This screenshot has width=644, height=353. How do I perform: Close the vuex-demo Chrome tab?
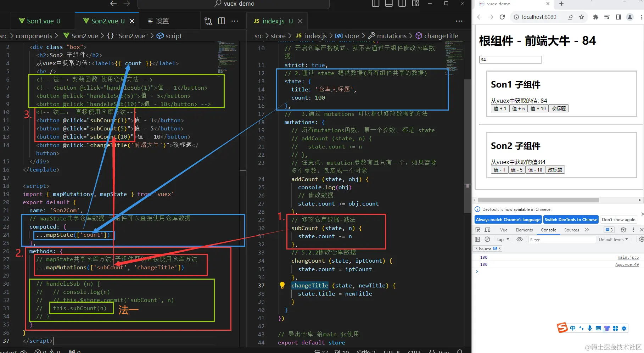pyautogui.click(x=548, y=4)
